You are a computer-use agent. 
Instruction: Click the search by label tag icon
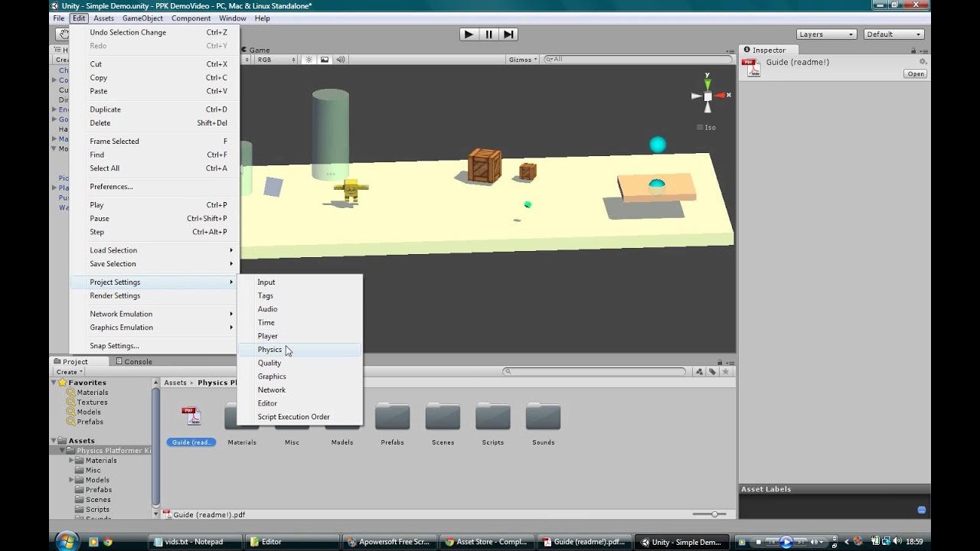[x=712, y=372]
